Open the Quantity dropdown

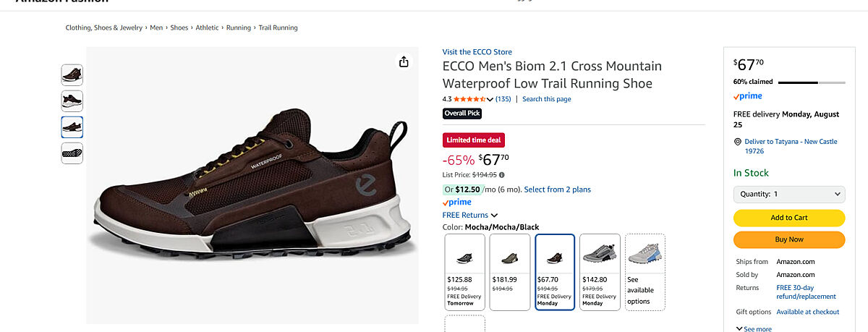(x=788, y=194)
